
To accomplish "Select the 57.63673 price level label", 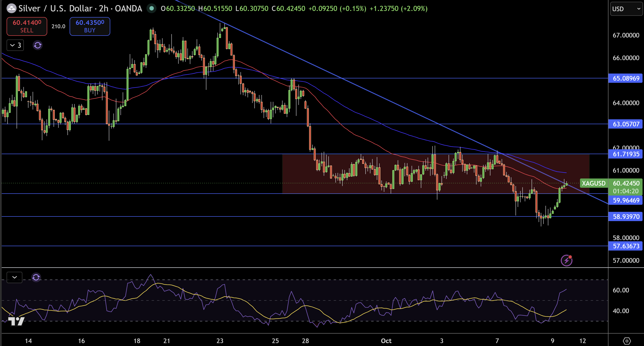I will pos(626,246).
